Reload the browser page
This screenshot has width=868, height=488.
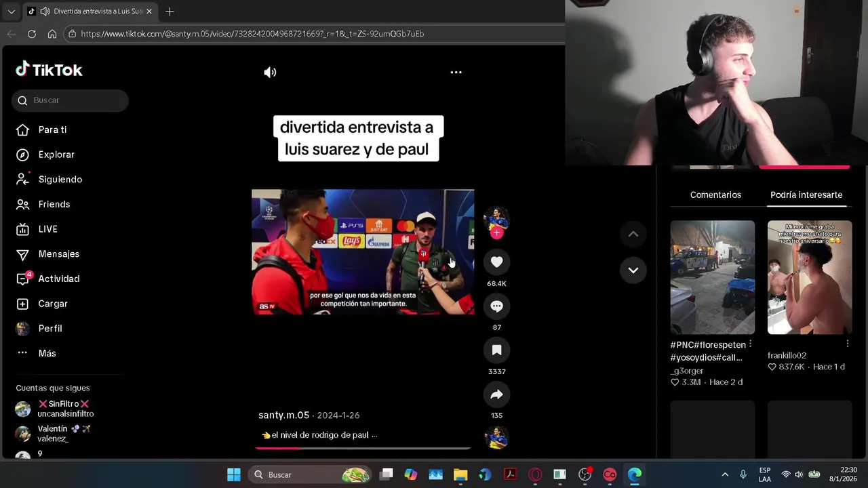pos(32,34)
